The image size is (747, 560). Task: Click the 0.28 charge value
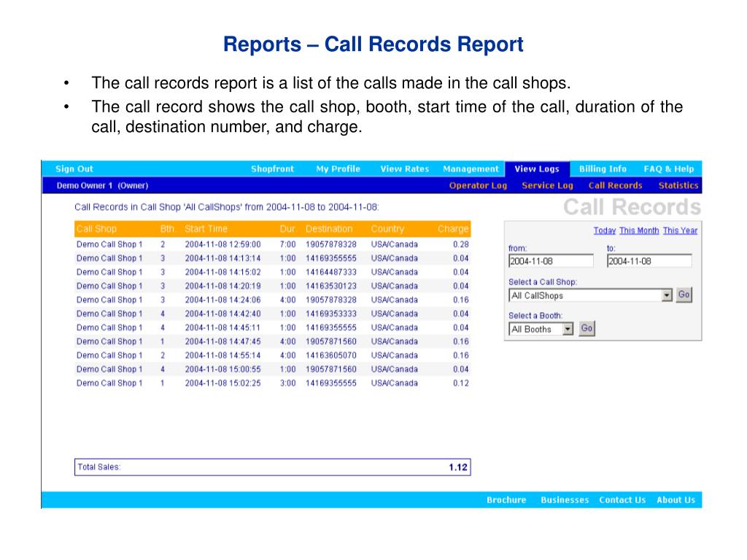click(x=461, y=244)
